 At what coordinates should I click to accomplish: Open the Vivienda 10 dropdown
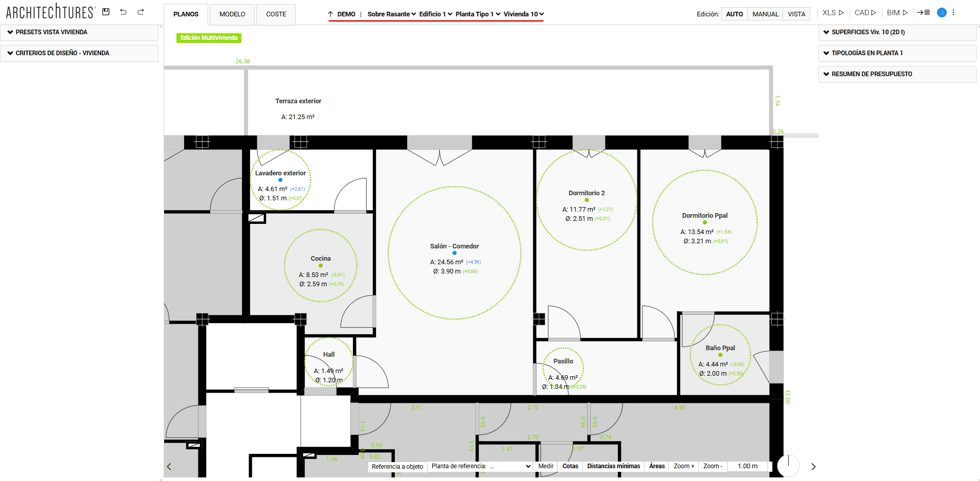click(524, 14)
